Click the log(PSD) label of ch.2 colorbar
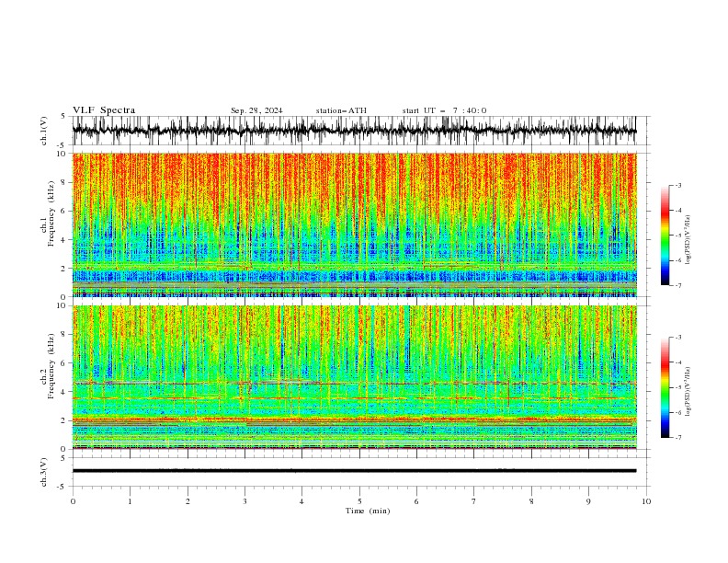Screen dimensions: 728x563 pos(688,391)
